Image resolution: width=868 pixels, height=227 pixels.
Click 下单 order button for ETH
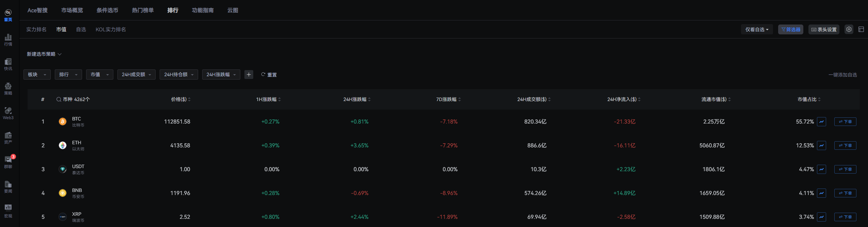(845, 145)
